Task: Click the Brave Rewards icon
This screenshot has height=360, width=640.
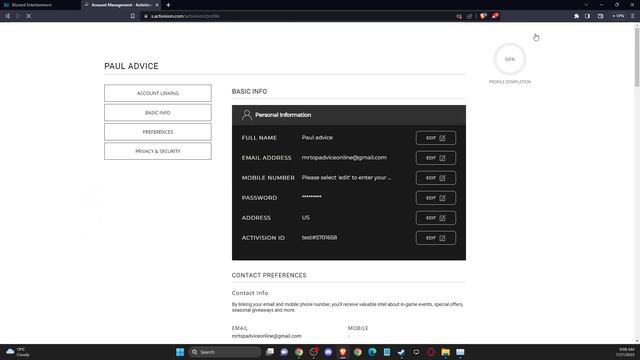Action: 495,16
